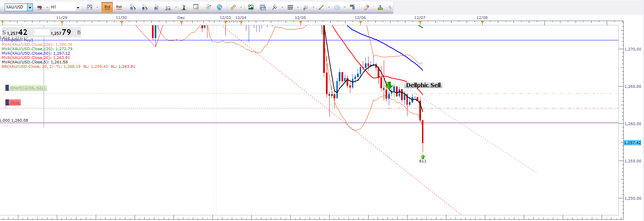Click the ABC add text label tool
This screenshot has height=221, width=644.
352,7
